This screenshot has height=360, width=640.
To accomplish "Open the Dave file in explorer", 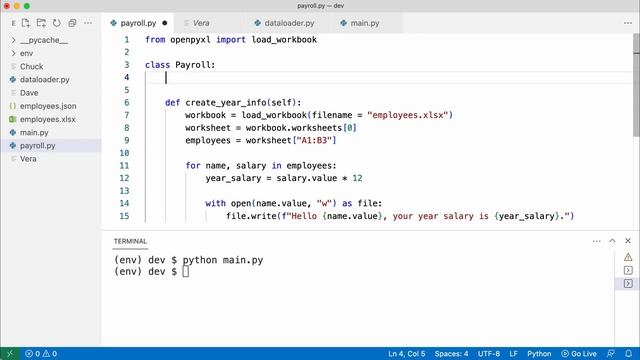I will coord(51,93).
